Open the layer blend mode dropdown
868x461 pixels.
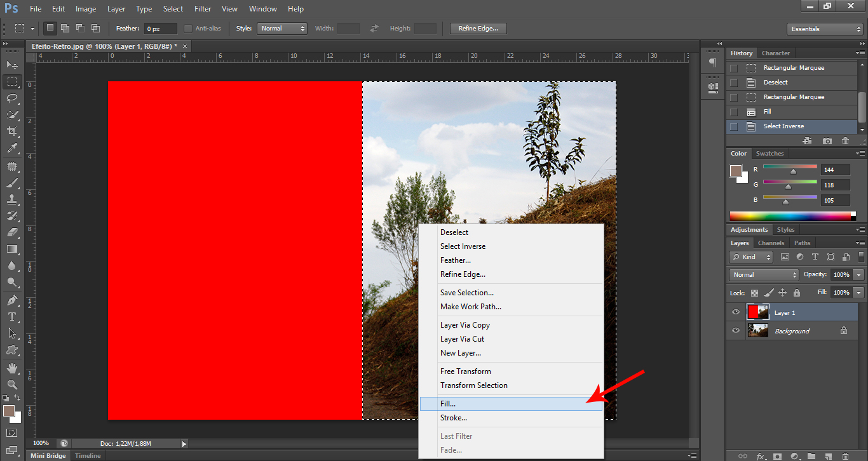pos(764,275)
